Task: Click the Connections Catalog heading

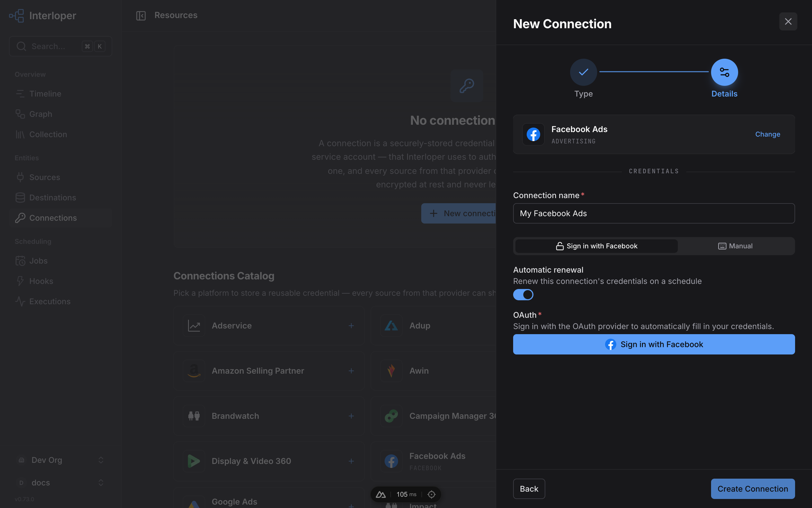Action: (x=224, y=276)
